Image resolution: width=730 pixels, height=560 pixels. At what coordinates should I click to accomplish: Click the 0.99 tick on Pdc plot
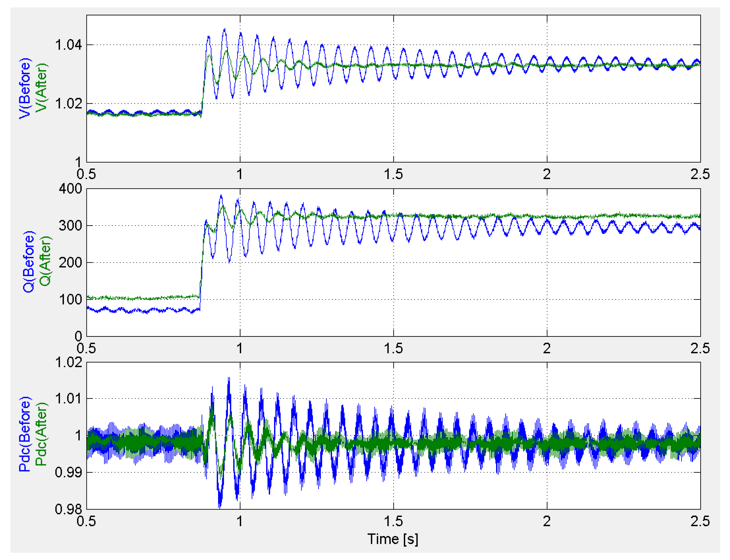(x=68, y=472)
